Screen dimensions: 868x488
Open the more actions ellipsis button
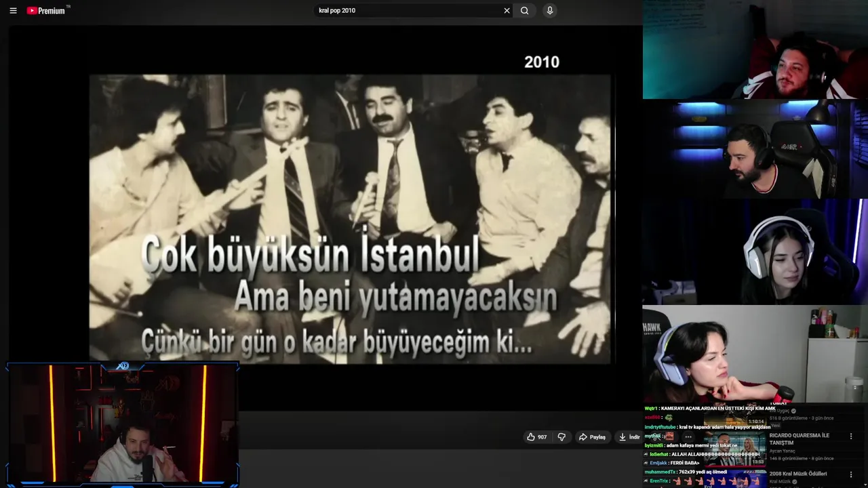tap(688, 437)
